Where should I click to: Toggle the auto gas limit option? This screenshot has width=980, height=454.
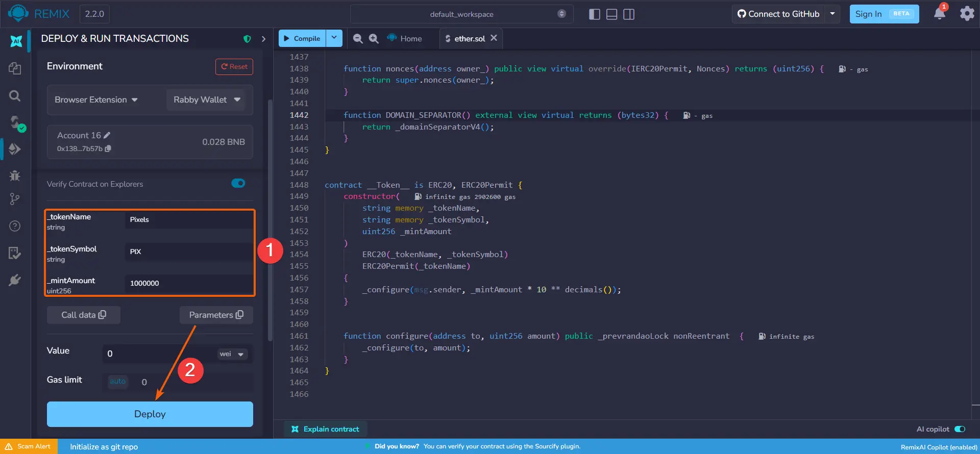[x=117, y=381]
